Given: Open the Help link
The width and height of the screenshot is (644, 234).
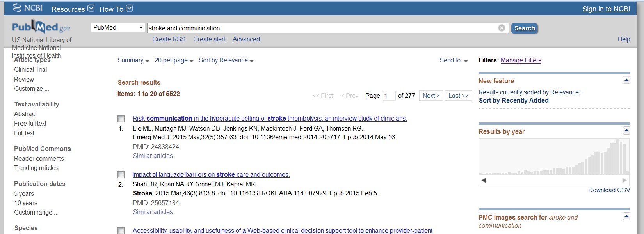Looking at the screenshot, I should pos(624,39).
